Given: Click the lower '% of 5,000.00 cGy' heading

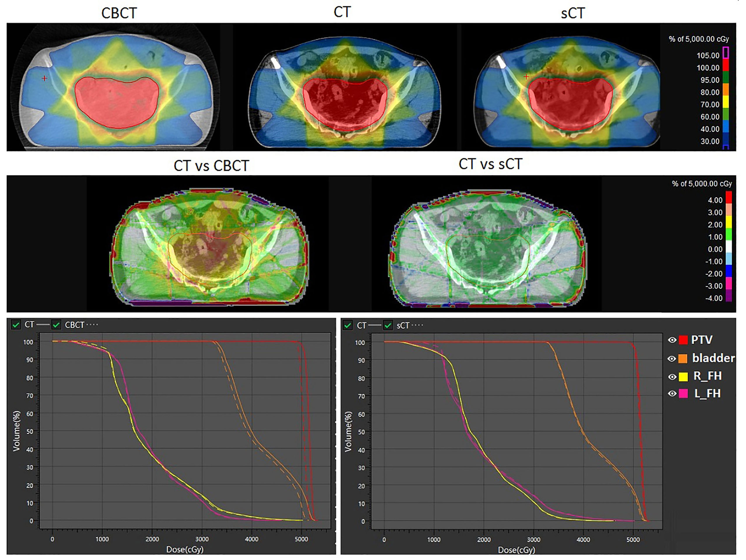Looking at the screenshot, I should click(x=702, y=184).
